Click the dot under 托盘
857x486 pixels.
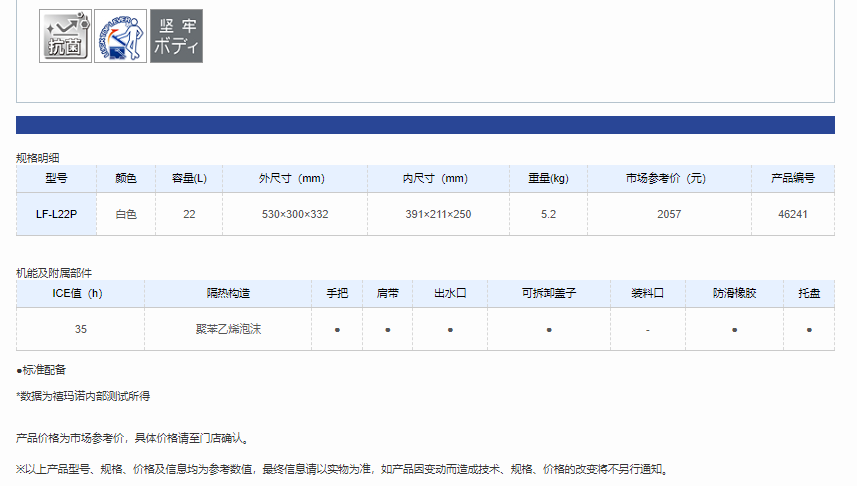[x=809, y=330]
